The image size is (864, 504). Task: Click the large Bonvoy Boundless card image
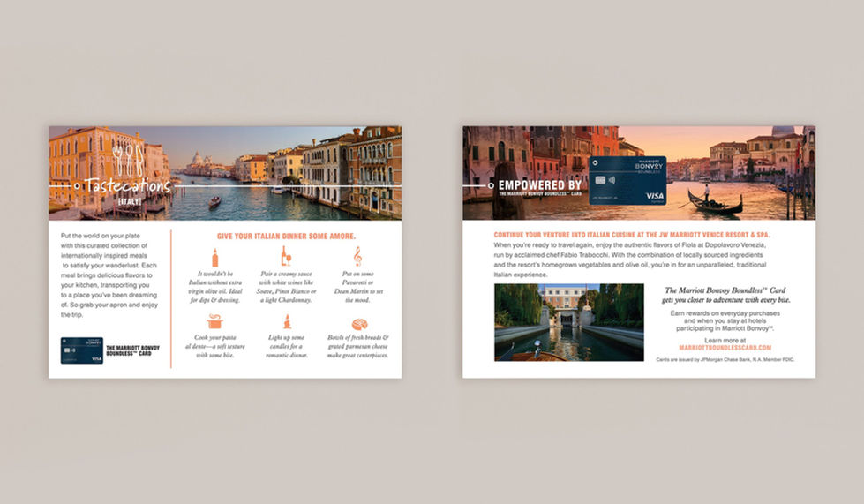[627, 181]
